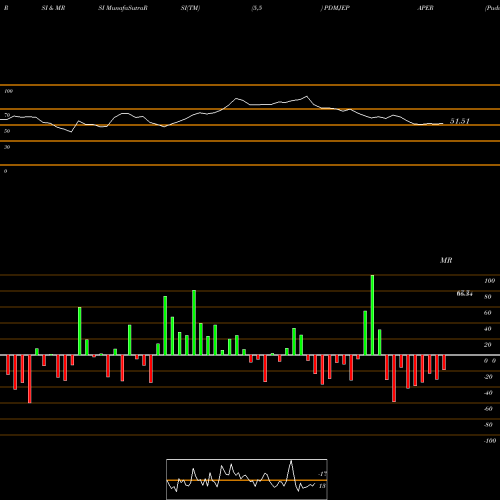
Task: Click the MR value label near 80
Action: coord(464,294)
